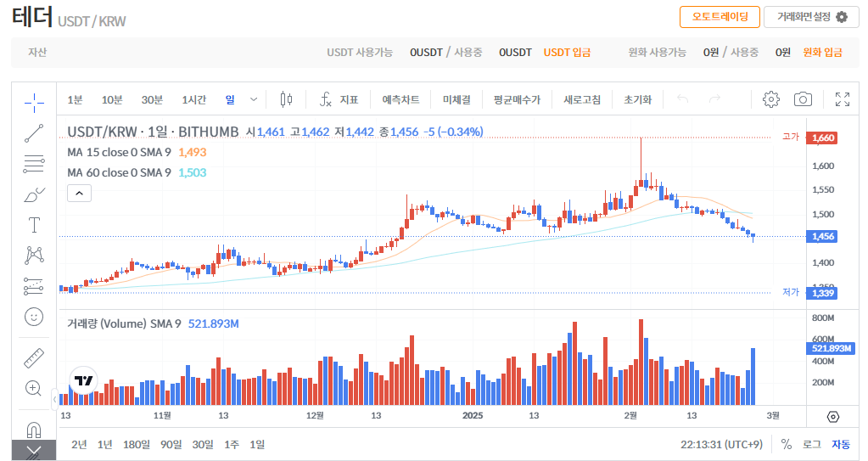868x461 pixels.
Task: Toggle the 미체결 open orders display
Action: 456,99
